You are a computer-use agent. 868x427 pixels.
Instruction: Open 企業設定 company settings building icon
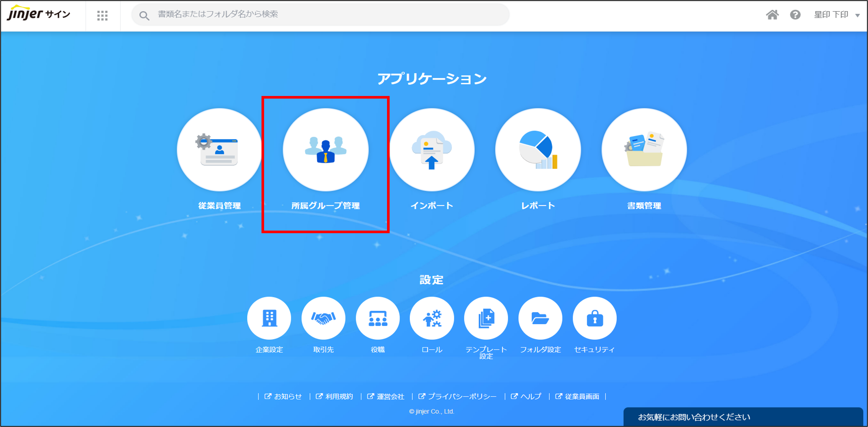269,318
